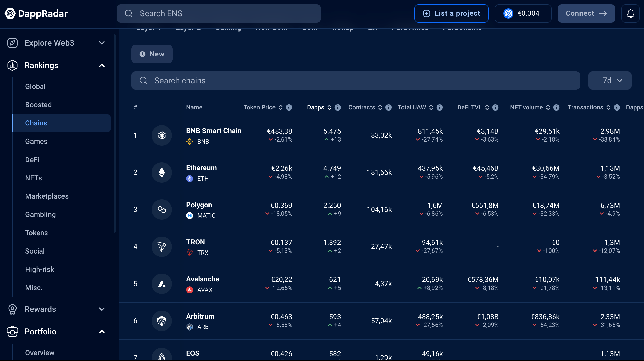Open notifications bell icon
Image resolution: width=644 pixels, height=361 pixels.
click(x=630, y=13)
